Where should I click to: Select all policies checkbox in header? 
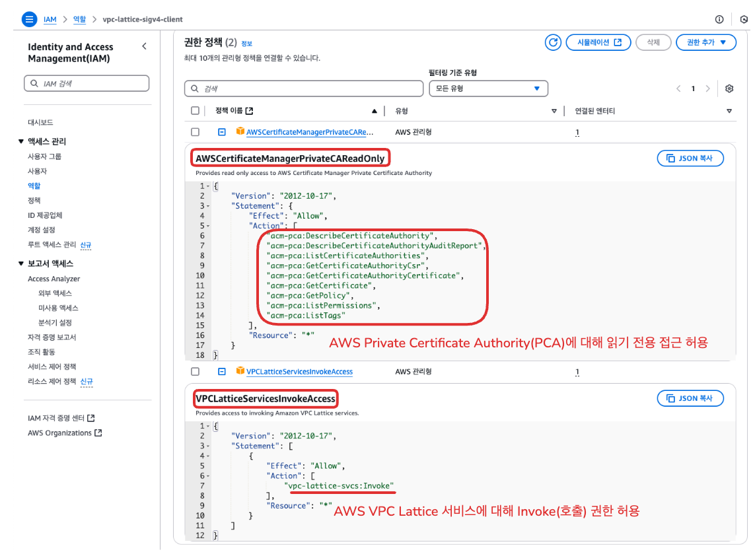[x=195, y=111]
